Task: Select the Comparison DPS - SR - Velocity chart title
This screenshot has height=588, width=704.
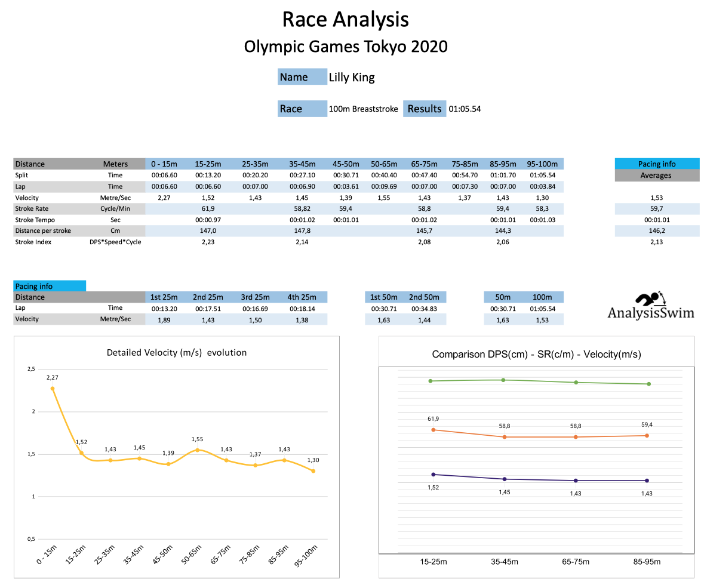Action: click(x=536, y=354)
